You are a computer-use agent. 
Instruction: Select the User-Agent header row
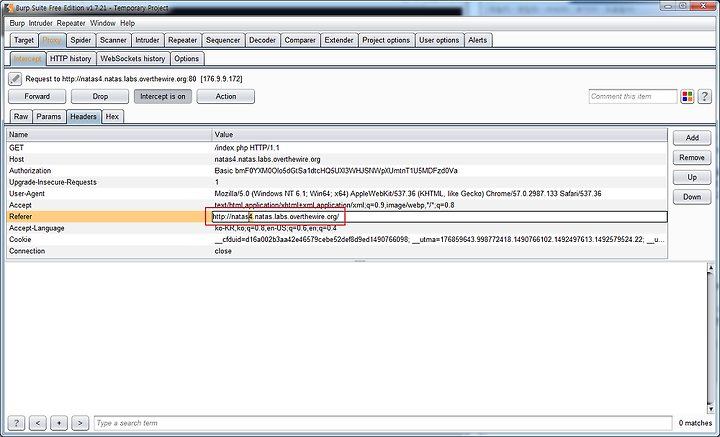(x=337, y=194)
